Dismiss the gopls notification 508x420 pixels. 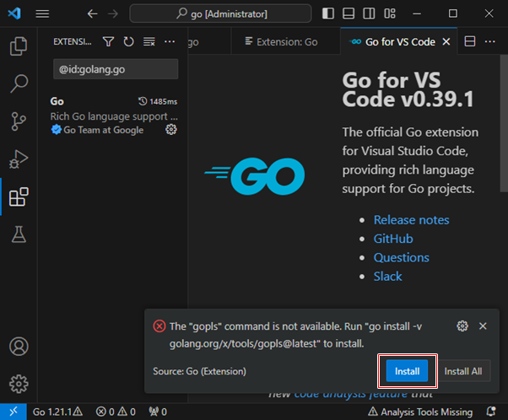click(483, 326)
